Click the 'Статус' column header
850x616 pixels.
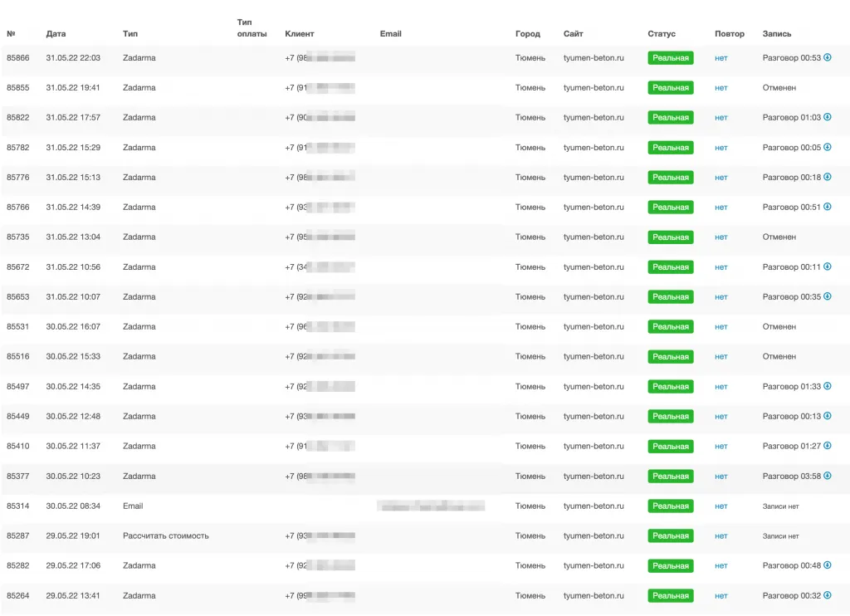tap(662, 34)
